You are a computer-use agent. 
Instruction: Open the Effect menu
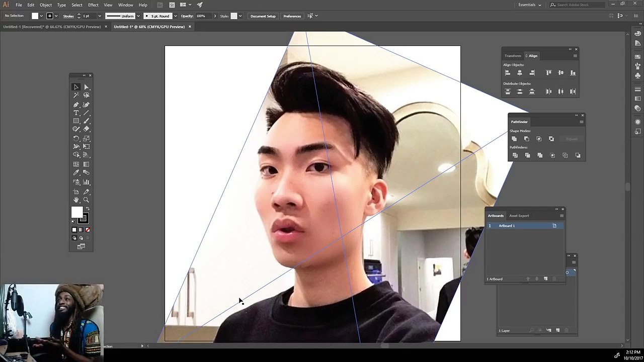[x=93, y=5]
